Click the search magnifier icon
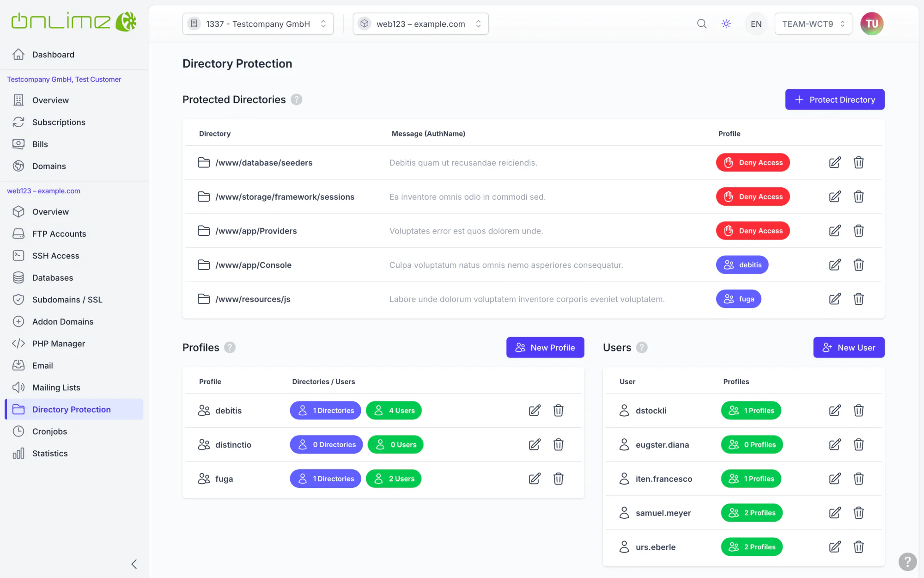924x578 pixels. [x=702, y=24]
